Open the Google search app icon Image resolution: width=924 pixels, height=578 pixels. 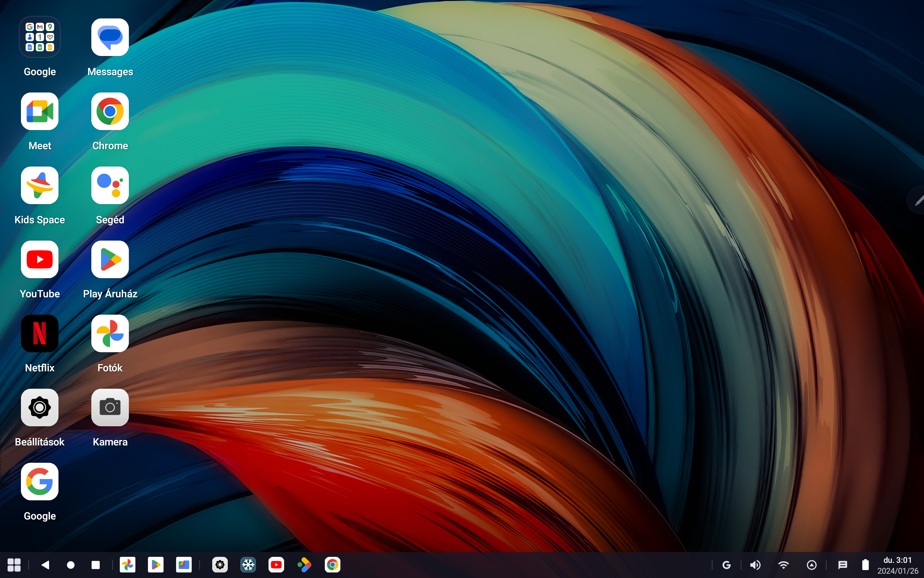(40, 482)
